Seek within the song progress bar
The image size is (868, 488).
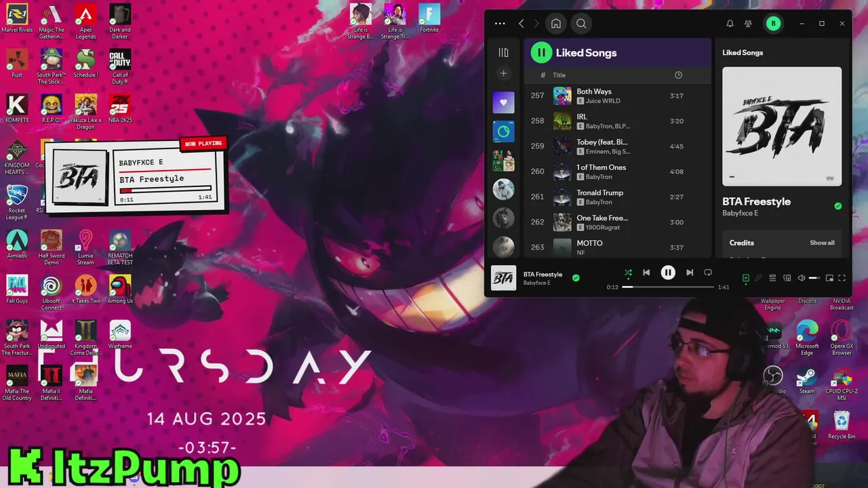(668, 287)
